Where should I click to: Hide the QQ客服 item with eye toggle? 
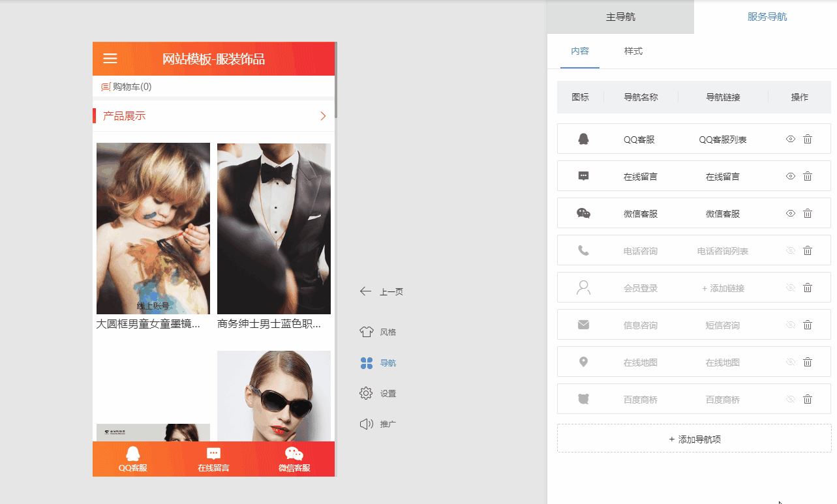pyautogui.click(x=791, y=139)
